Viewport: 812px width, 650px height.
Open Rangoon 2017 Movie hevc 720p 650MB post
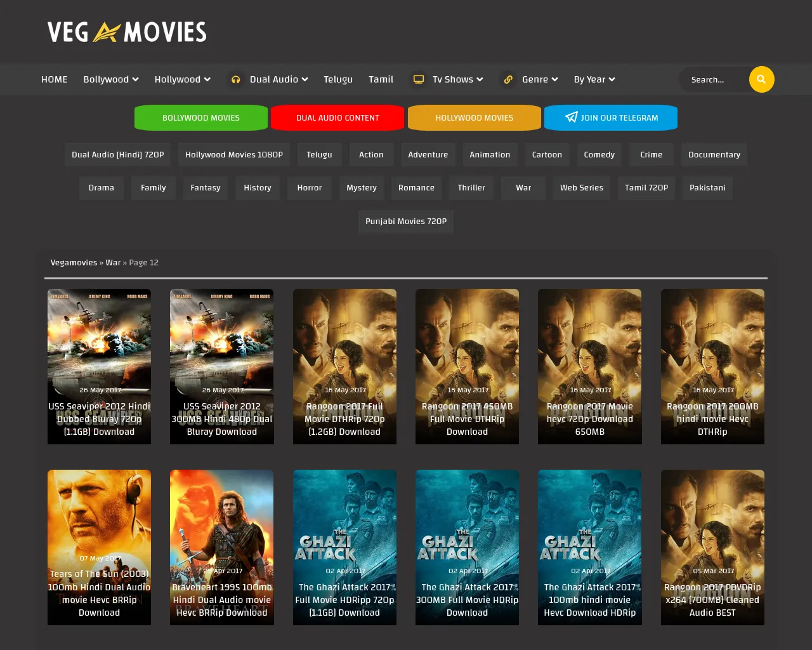coord(590,366)
